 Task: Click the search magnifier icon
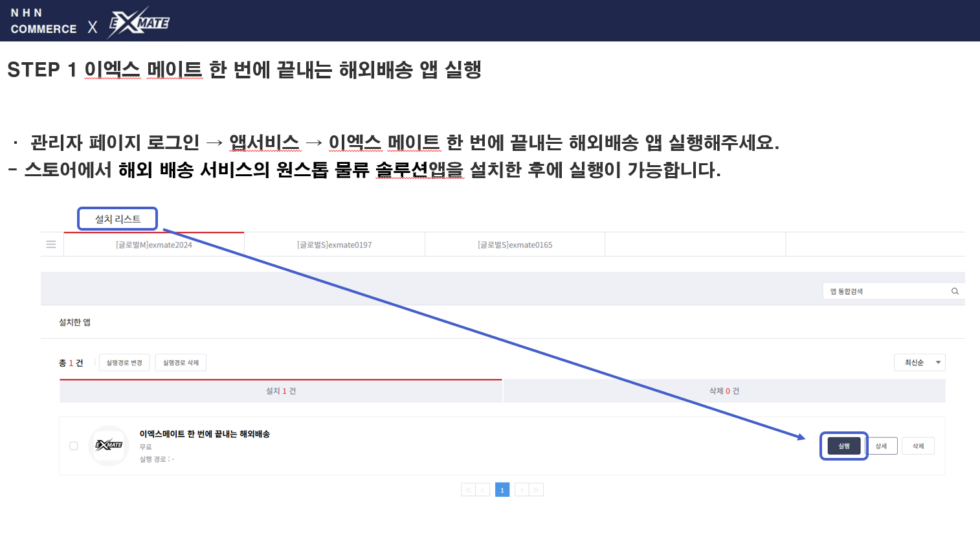point(955,291)
